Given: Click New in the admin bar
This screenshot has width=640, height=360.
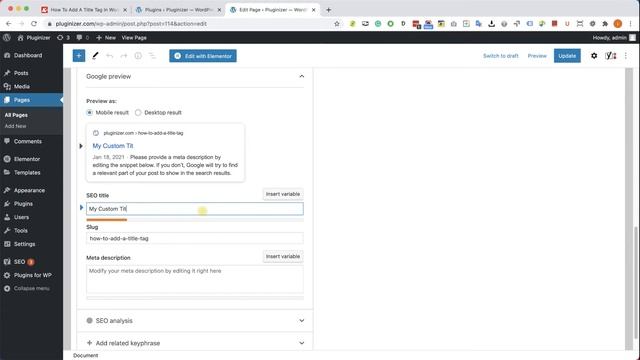Looking at the screenshot, I should coord(106,38).
